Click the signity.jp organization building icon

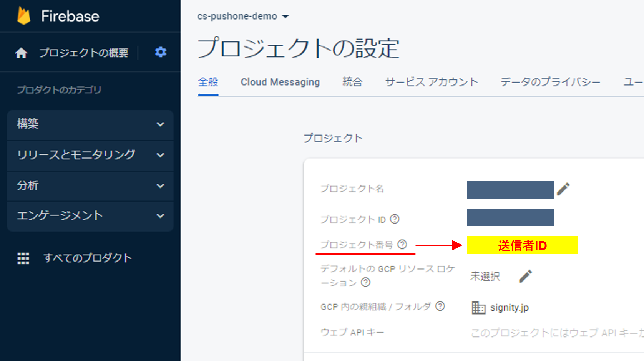click(478, 308)
